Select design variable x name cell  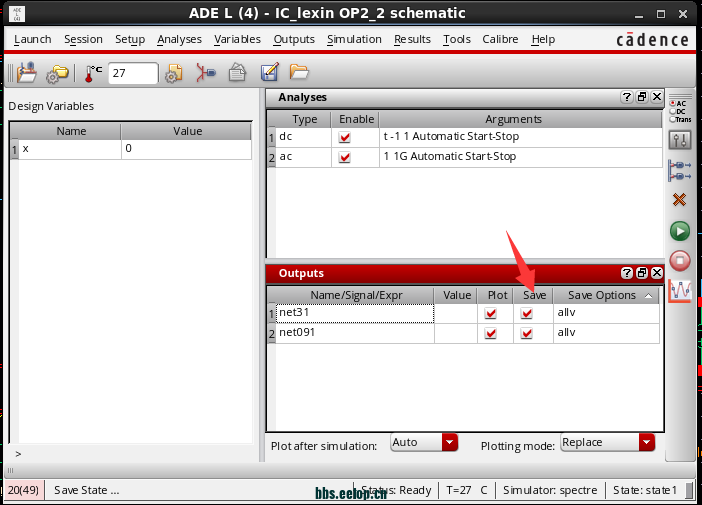pos(70,149)
